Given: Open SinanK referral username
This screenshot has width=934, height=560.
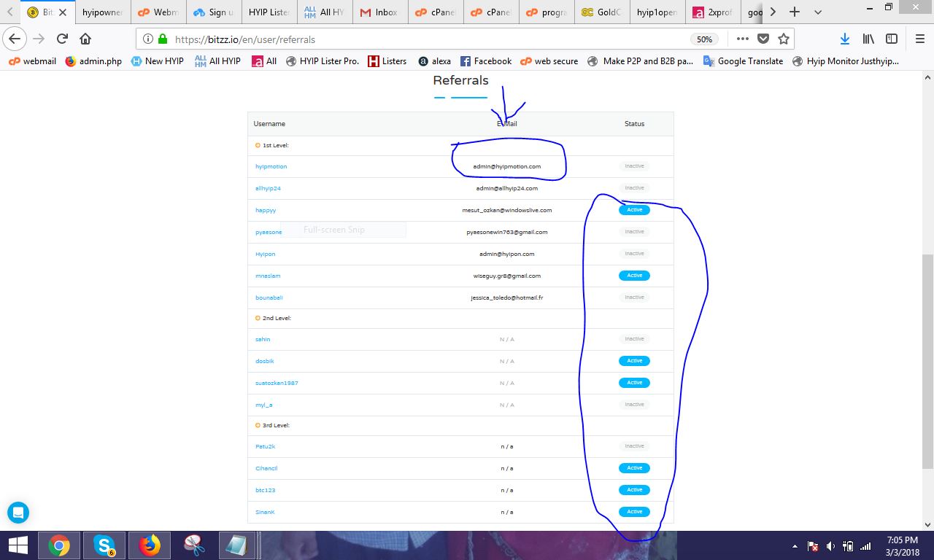Looking at the screenshot, I should 265,512.
